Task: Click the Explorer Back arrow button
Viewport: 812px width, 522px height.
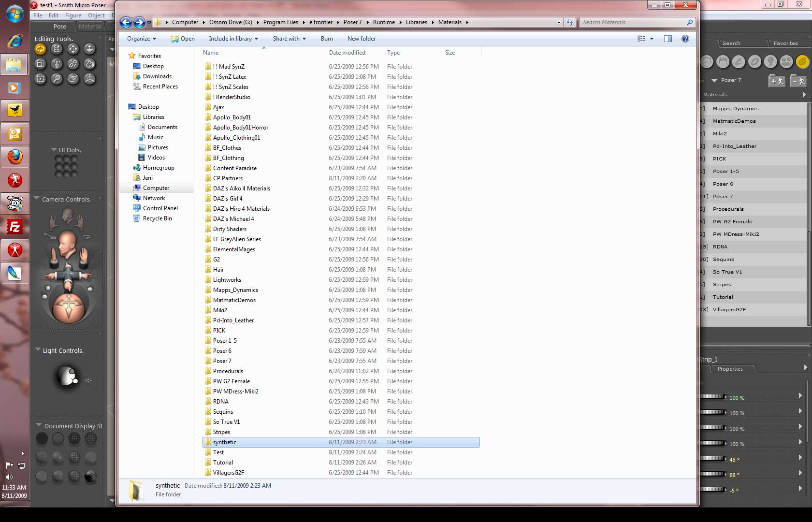Action: pyautogui.click(x=126, y=22)
